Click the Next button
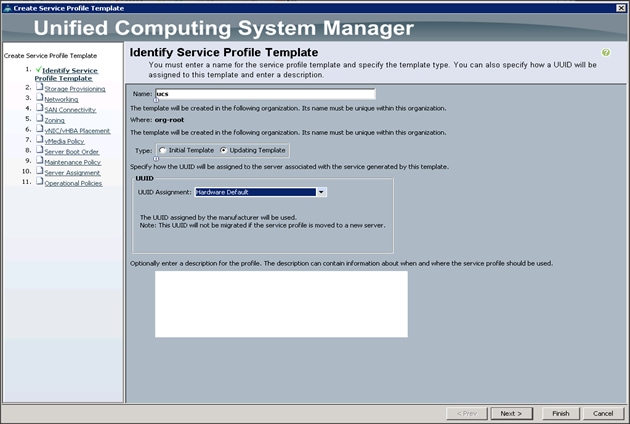 point(511,414)
